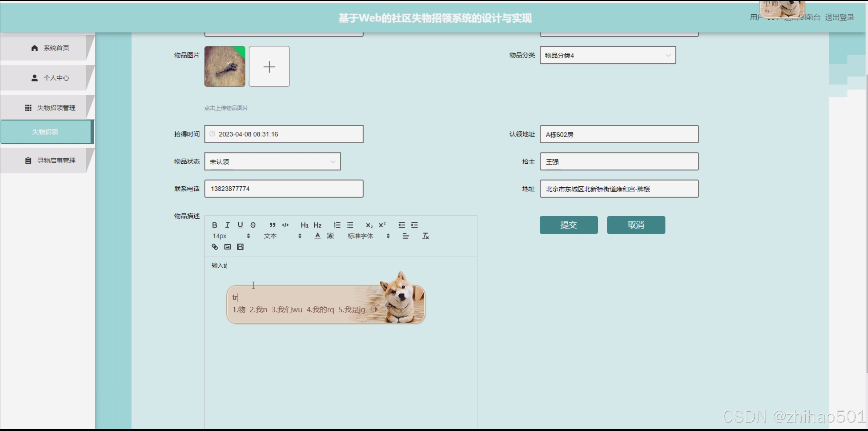Toggle strikethrough text formatting
The image size is (868, 431).
pyautogui.click(x=253, y=225)
